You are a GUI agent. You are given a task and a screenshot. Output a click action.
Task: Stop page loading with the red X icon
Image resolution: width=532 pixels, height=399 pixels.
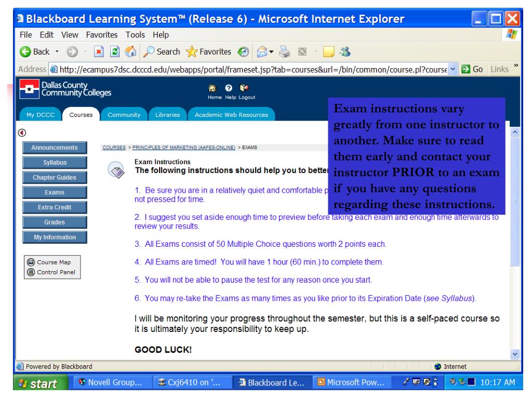pyautogui.click(x=98, y=51)
